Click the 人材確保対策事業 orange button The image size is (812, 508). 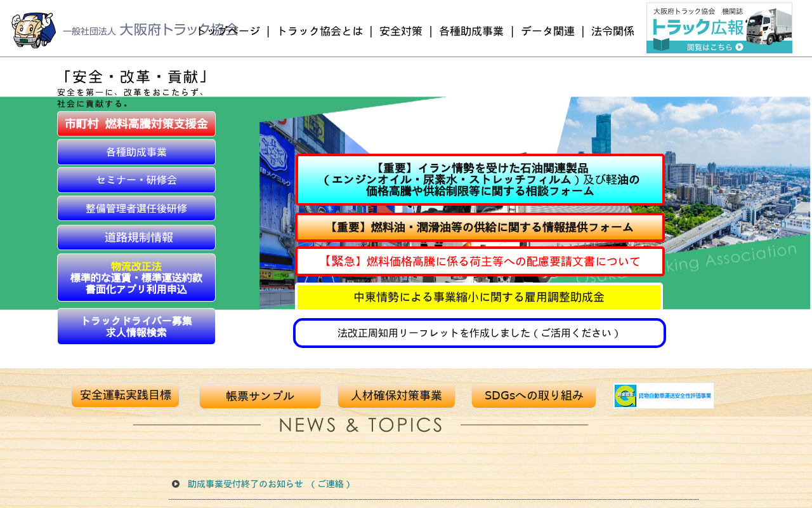tap(396, 396)
